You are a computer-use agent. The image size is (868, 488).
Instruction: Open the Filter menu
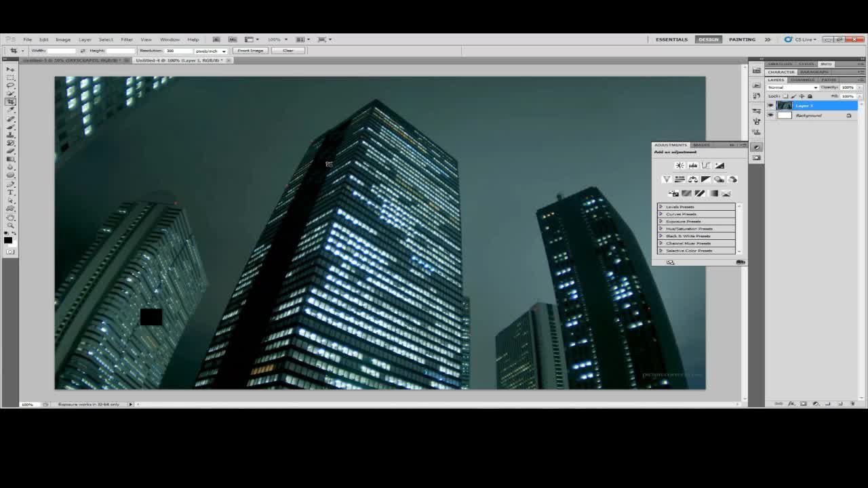pyautogui.click(x=127, y=39)
